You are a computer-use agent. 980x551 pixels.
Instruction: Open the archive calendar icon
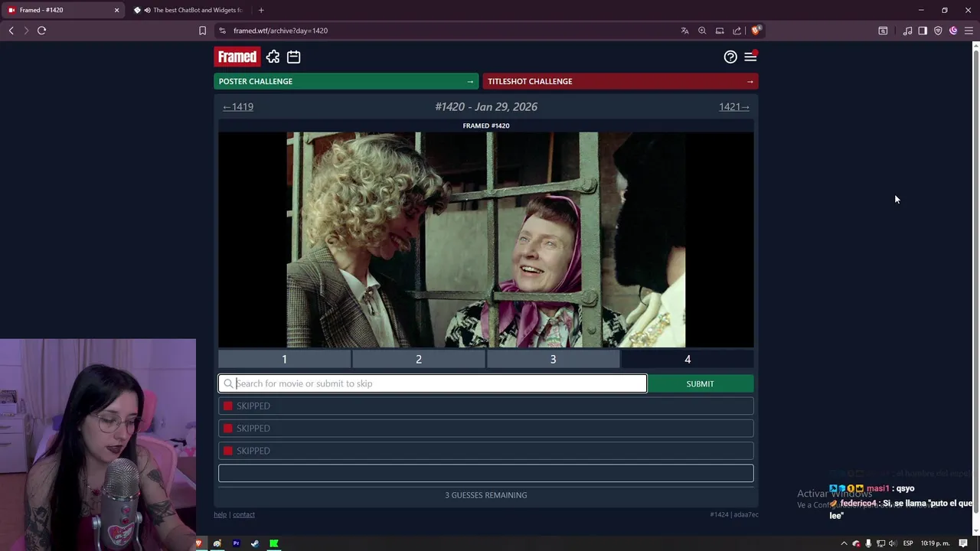[293, 57]
